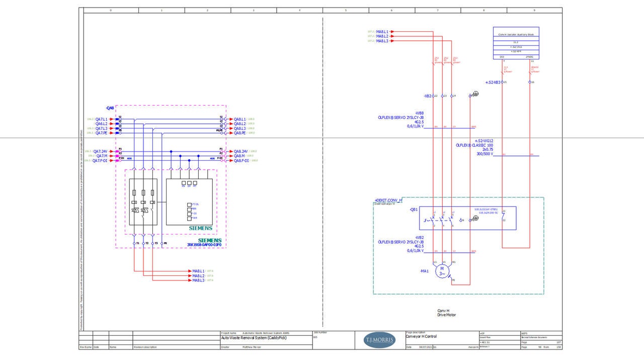Select terminal 22 on terminal strip -XB2
Image resolution: width=644 pixels, height=362 pixels.
[x=433, y=96]
